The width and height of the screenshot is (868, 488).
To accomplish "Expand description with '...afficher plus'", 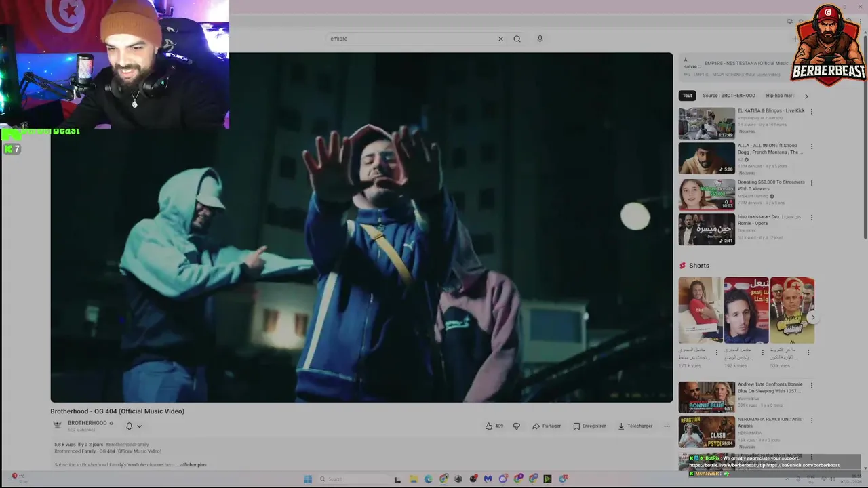I will 192,465.
